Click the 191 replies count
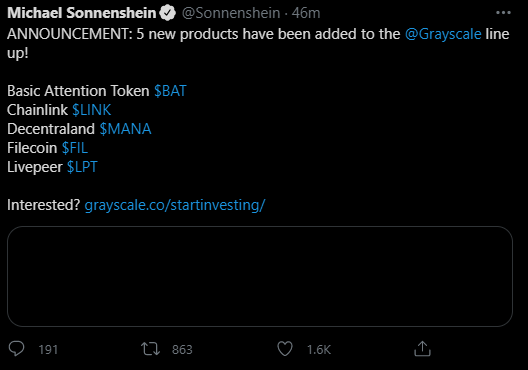 point(48,349)
